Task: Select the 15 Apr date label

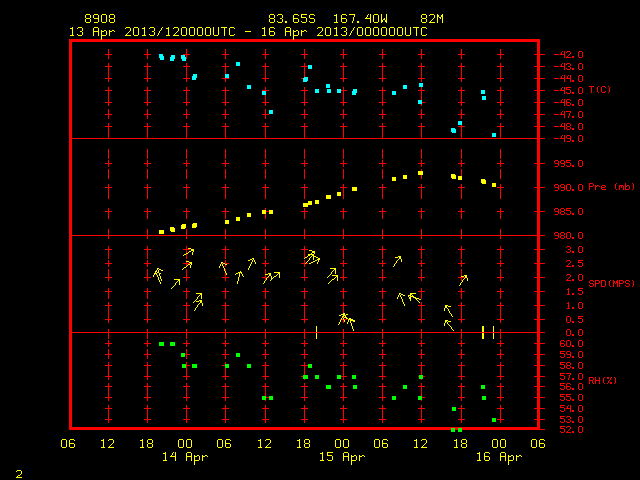Action: pos(342,457)
